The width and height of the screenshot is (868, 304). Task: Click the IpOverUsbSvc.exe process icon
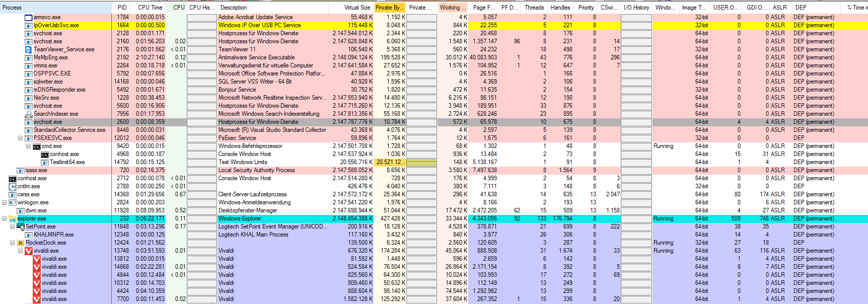click(x=29, y=25)
